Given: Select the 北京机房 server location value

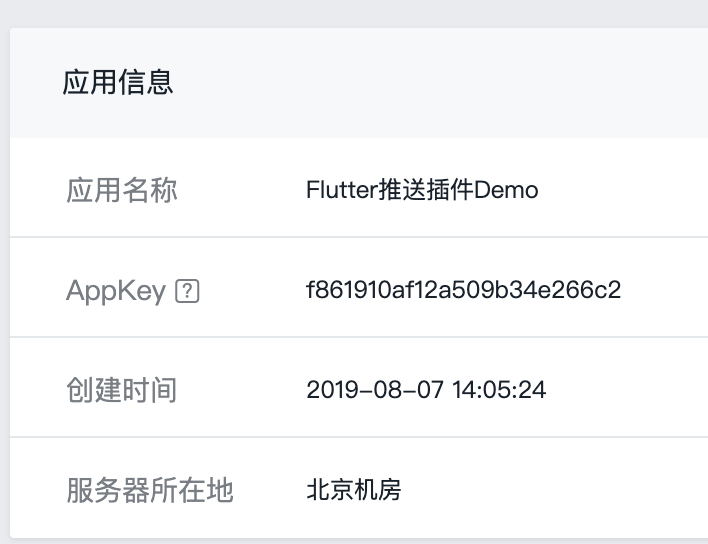Looking at the screenshot, I should point(354,490).
